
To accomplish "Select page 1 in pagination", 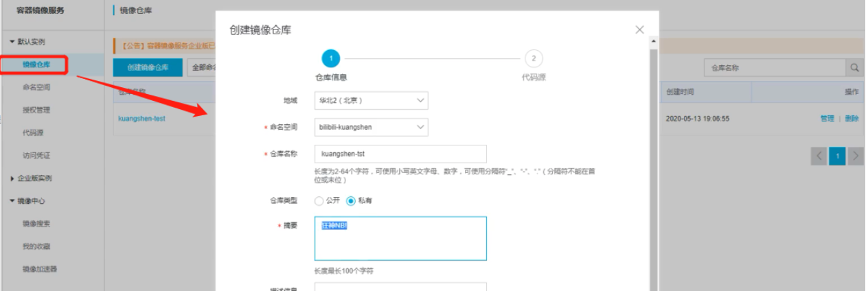I will [836, 156].
